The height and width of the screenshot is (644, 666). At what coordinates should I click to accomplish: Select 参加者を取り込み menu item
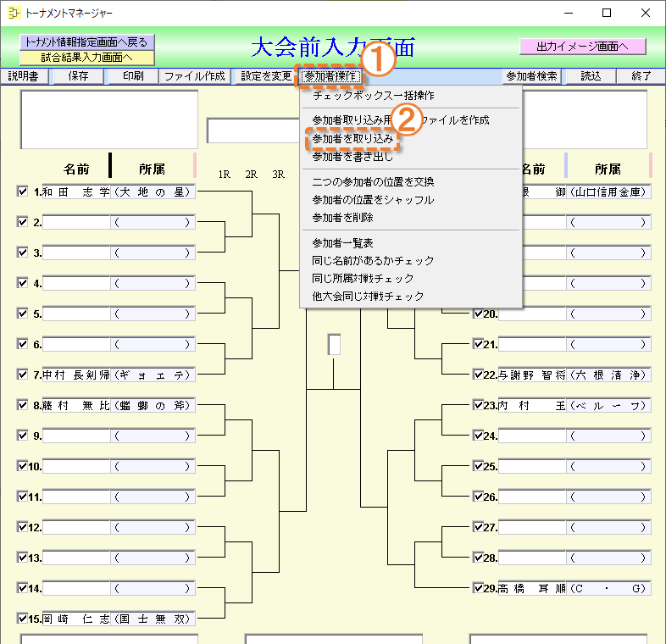[x=352, y=138]
